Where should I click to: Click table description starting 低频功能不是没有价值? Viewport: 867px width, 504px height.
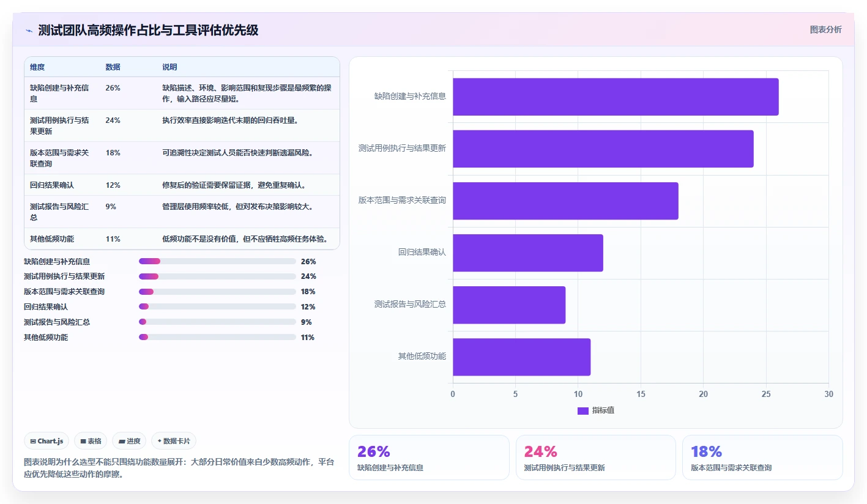pos(245,239)
